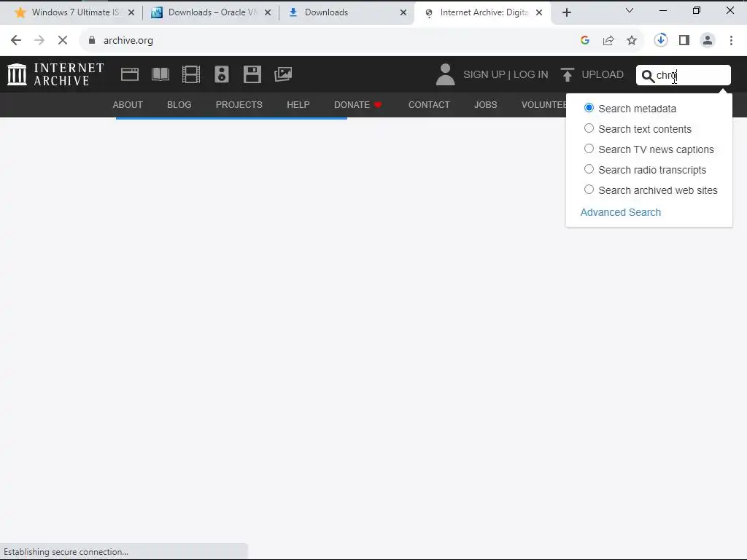The width and height of the screenshot is (747, 560).
Task: Switch to Downloads – Oracle VM tab
Action: 211,12
